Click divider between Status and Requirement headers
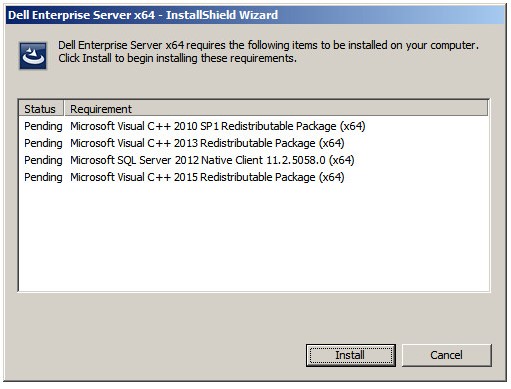The height and width of the screenshot is (389, 511). click(64, 108)
